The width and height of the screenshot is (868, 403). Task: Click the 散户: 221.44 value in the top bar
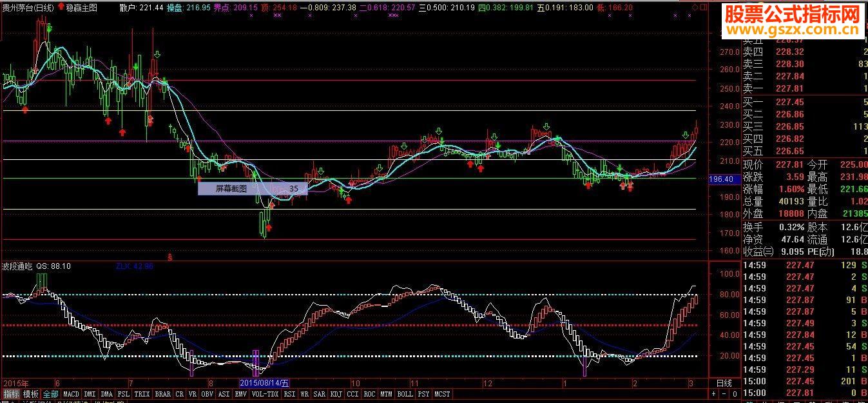point(142,8)
